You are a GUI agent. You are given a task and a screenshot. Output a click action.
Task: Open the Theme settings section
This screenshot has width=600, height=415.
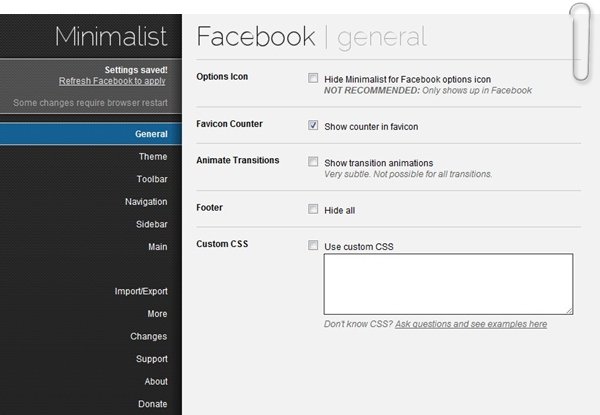click(153, 156)
